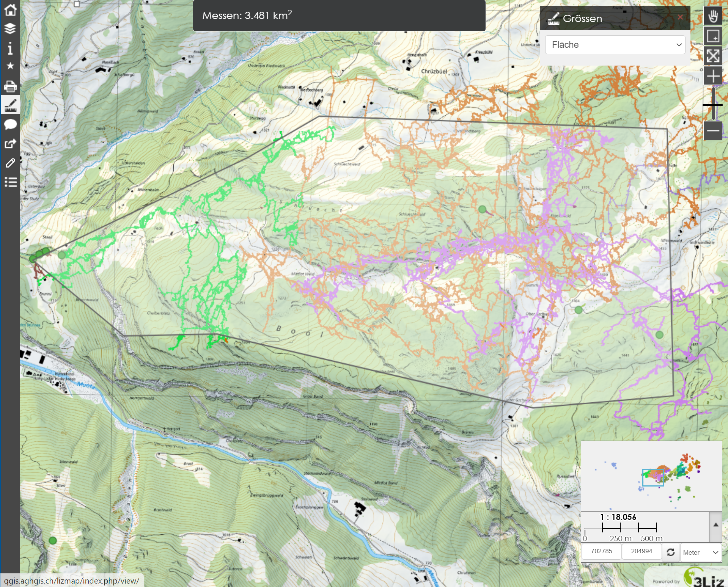728x587 pixels.
Task: Open the share permalink tool
Action: click(x=10, y=144)
